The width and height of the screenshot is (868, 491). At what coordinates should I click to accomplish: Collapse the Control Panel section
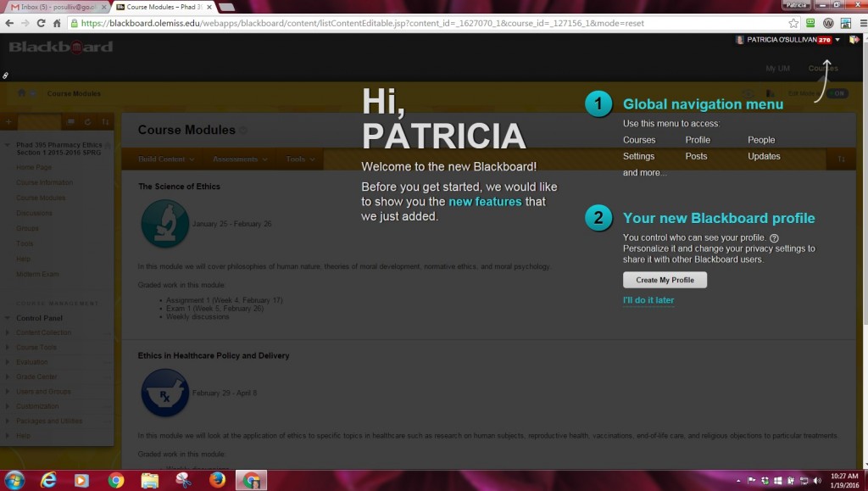coord(7,318)
